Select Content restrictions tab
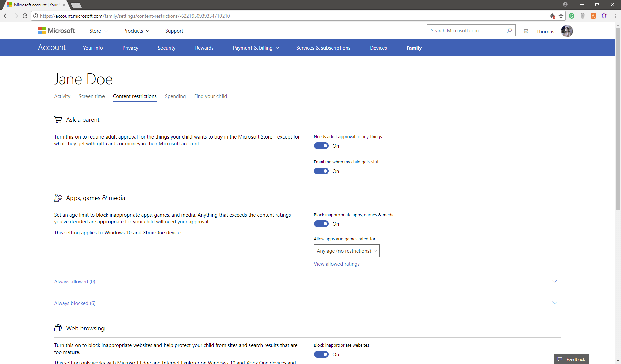This screenshot has height=364, width=621. click(135, 96)
